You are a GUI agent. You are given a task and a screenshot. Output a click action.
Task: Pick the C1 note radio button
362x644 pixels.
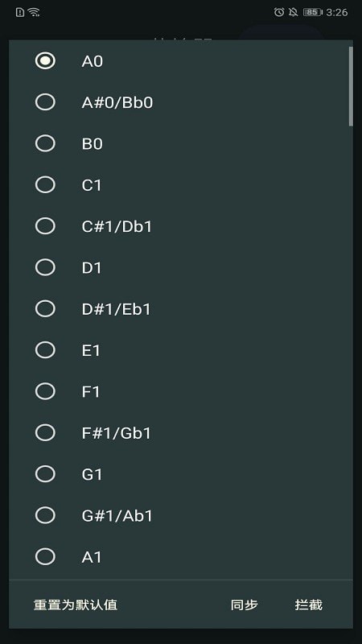(x=45, y=185)
